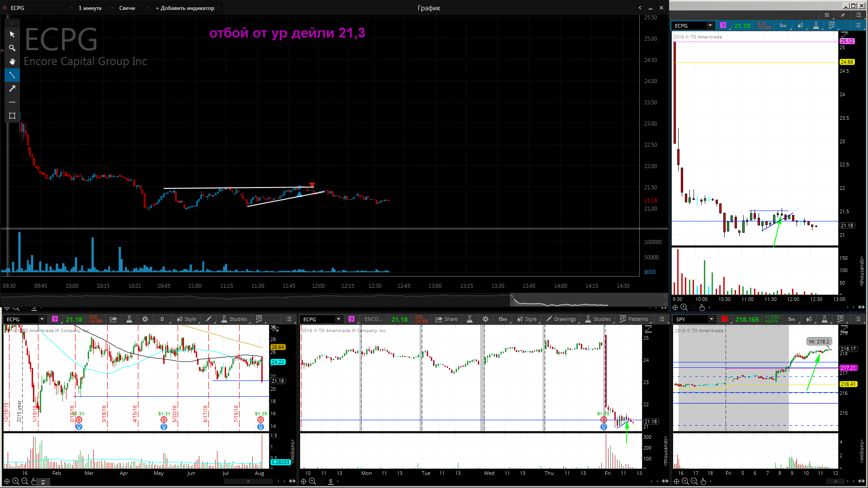The image size is (868, 488).
Task: Zoom in with magnifier below 15m chart
Action: pos(312,482)
